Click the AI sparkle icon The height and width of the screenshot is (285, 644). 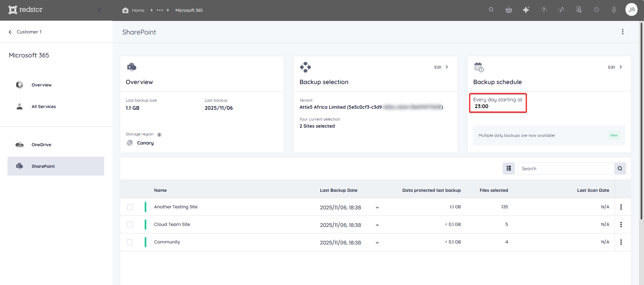click(x=526, y=10)
